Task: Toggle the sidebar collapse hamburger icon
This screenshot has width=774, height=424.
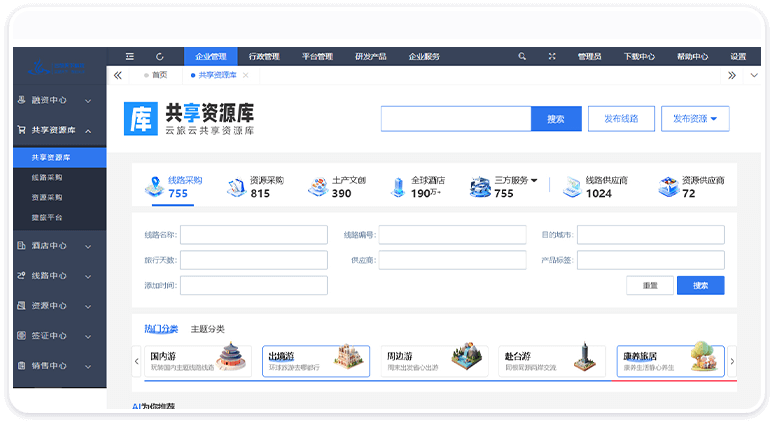Action: pos(129,57)
